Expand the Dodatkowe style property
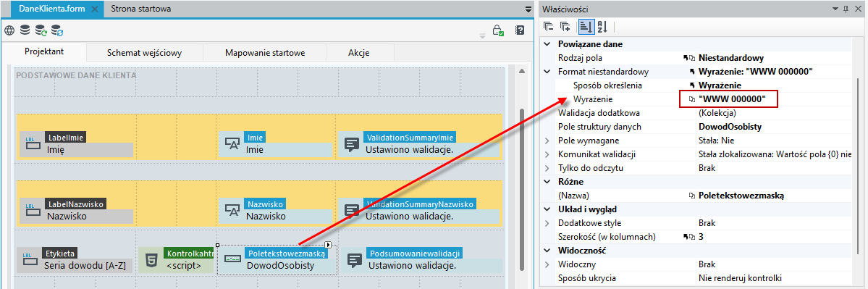This screenshot has height=289, width=868. [547, 223]
